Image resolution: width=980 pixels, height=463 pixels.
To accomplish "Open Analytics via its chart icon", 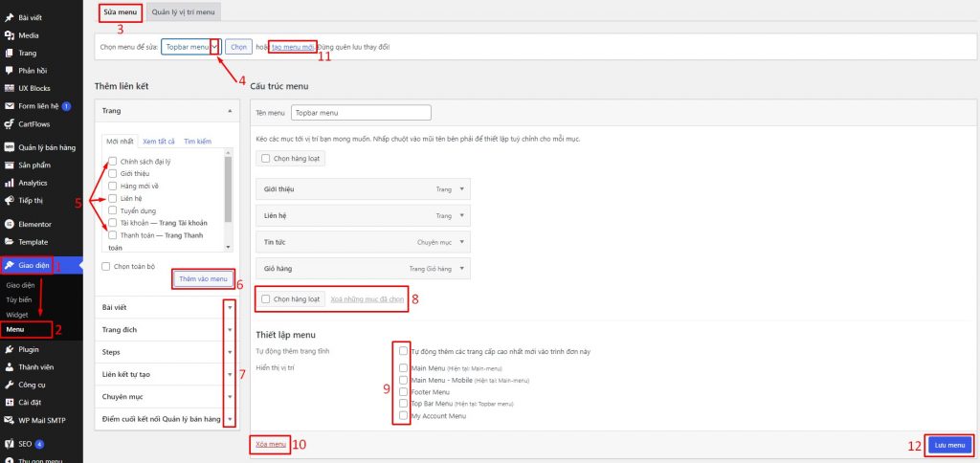I will [x=10, y=183].
